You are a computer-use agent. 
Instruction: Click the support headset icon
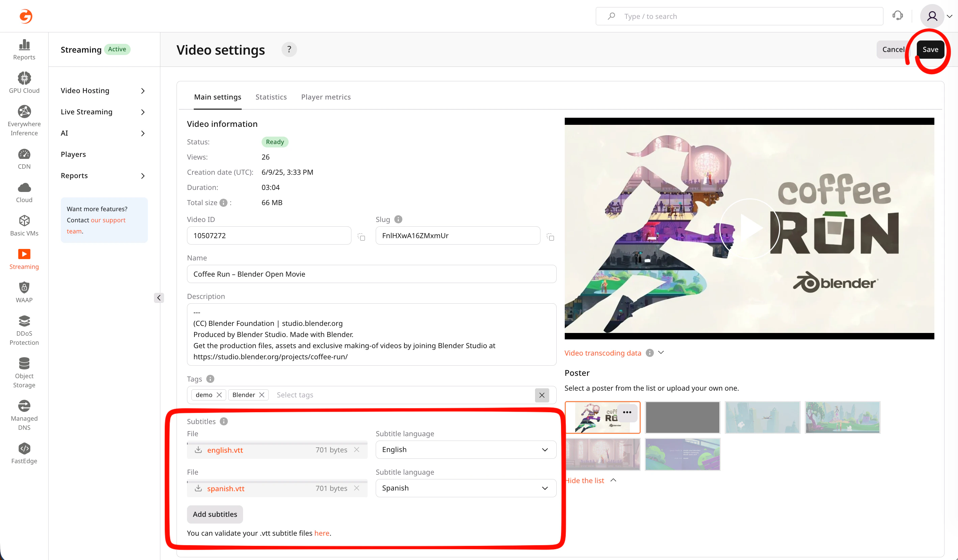(x=897, y=16)
